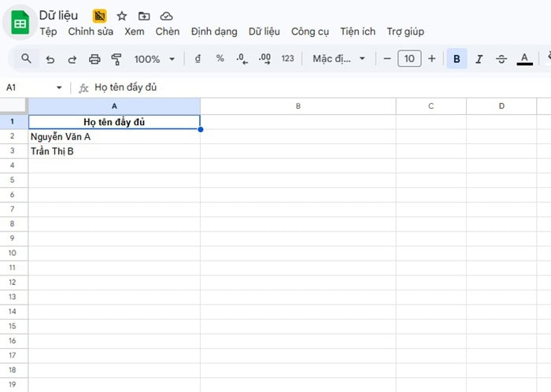Open the Chèn menu
Image resolution: width=551 pixels, height=392 pixels.
click(168, 31)
